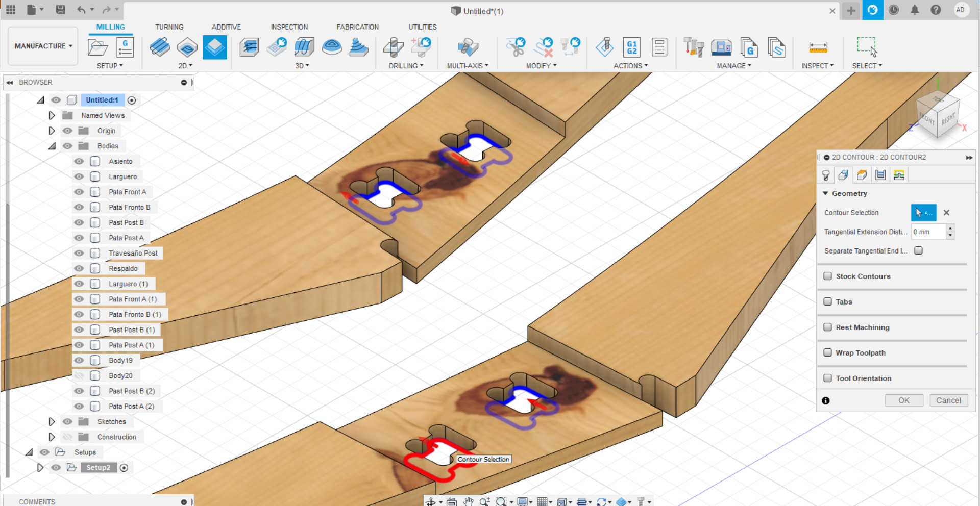Switch to the UTILITIES tab
The height and width of the screenshot is (506, 980).
(x=423, y=27)
